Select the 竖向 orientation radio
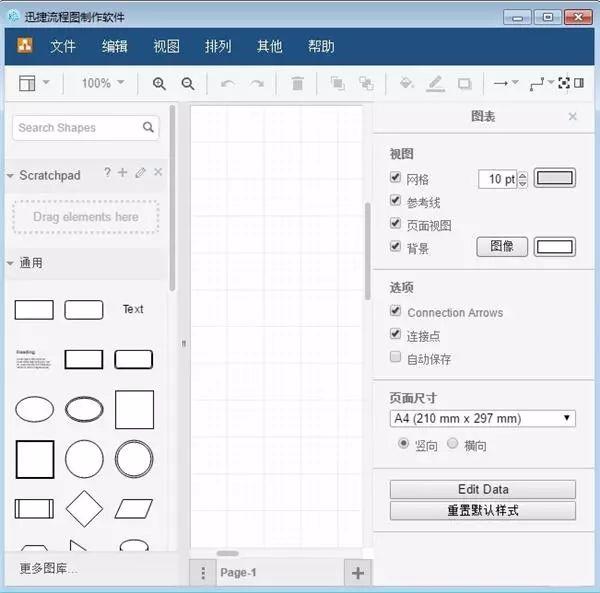 tap(403, 443)
